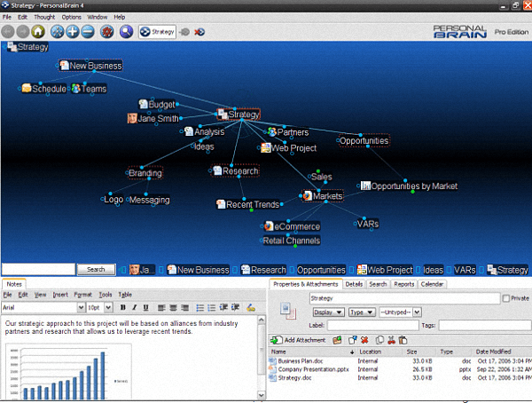Apply bulleted list in Notes toolbar
Viewport: 532px width, 403px height.
tap(199, 307)
